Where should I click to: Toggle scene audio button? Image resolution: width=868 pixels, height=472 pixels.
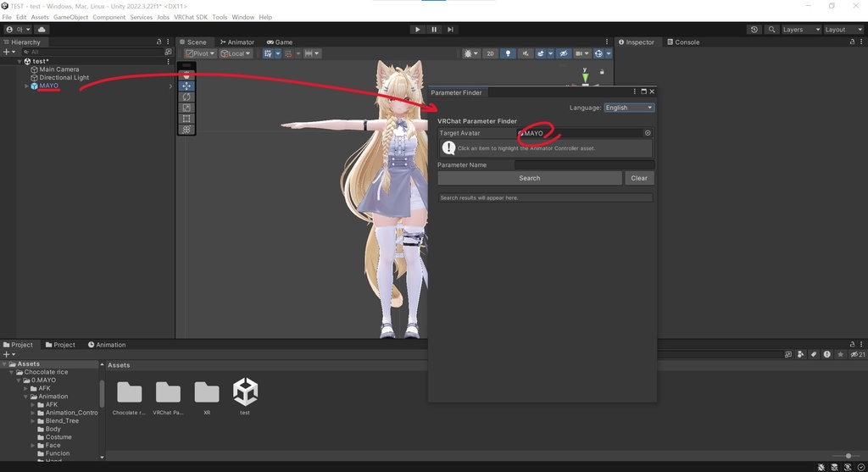(x=526, y=53)
